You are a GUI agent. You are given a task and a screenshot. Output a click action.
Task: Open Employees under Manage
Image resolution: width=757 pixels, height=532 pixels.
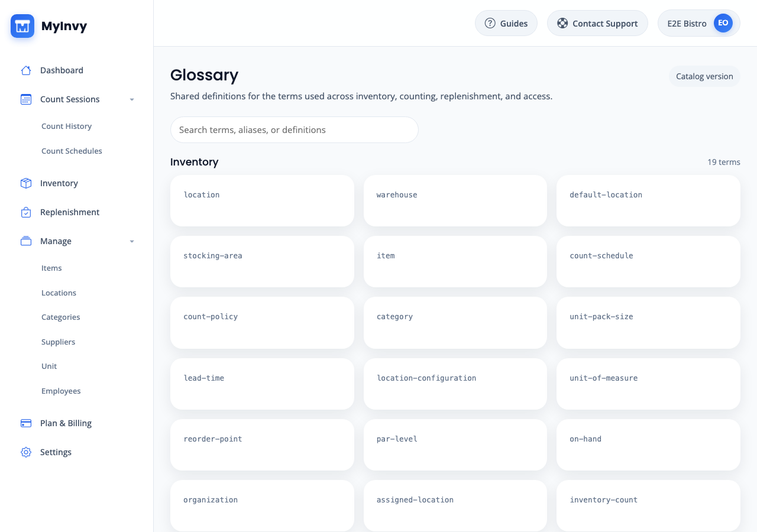[61, 391]
